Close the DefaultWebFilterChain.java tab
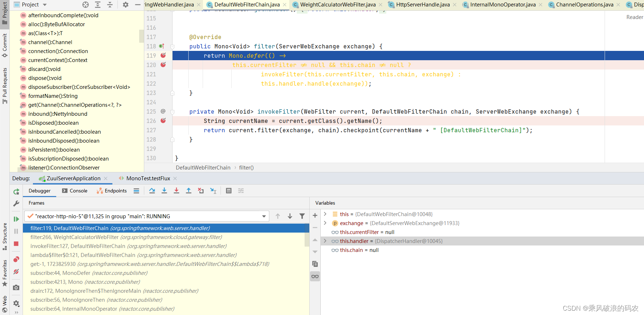 click(x=285, y=5)
